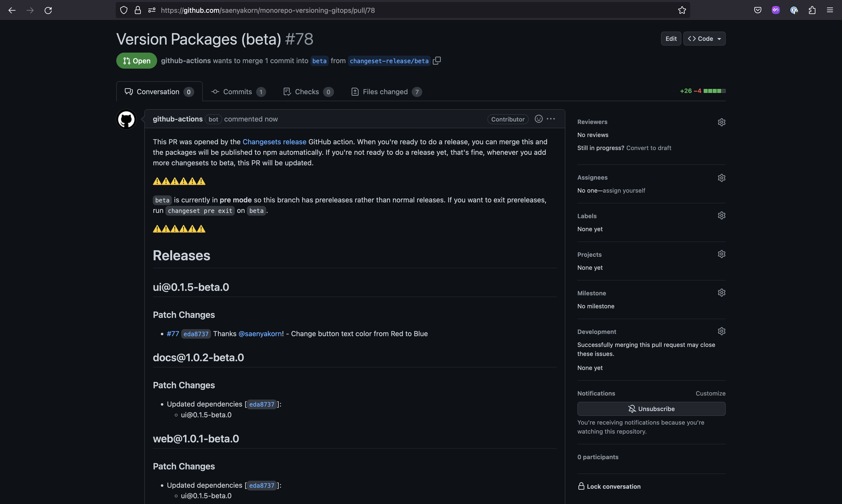This screenshot has width=842, height=504.
Task: Go back to the previous page
Action: [12, 10]
